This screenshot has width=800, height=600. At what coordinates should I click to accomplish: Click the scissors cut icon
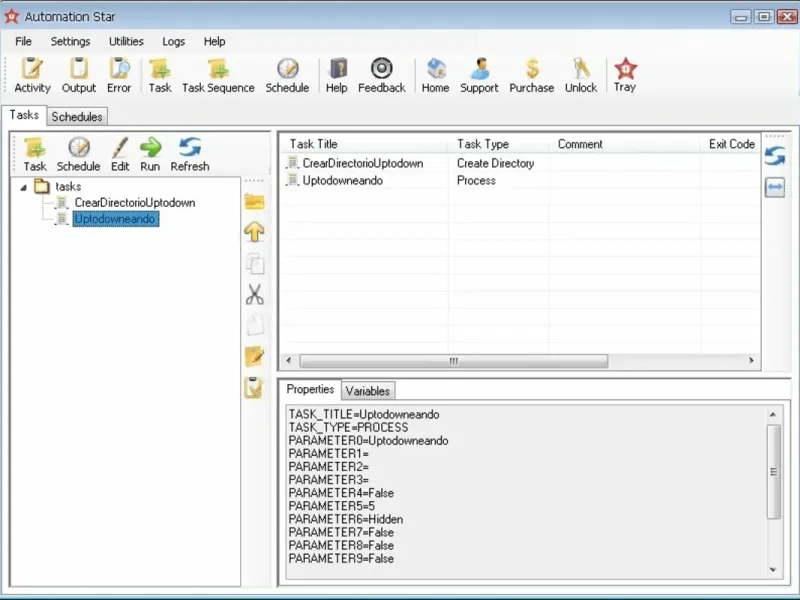coord(255,294)
